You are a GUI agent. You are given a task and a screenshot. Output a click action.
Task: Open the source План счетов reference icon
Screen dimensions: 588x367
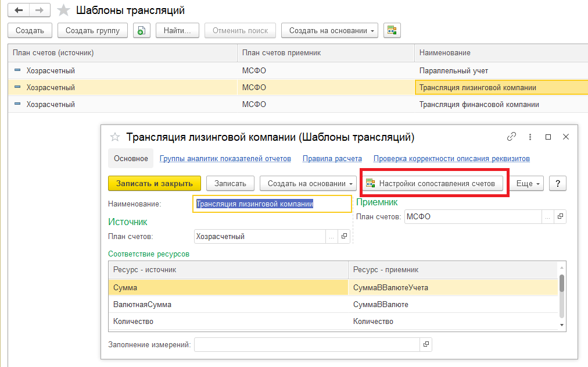[x=344, y=237]
